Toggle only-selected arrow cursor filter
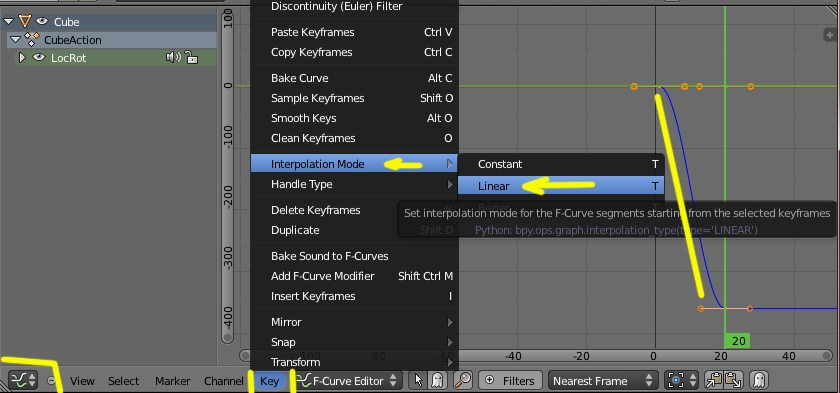The height and width of the screenshot is (393, 840). click(418, 381)
